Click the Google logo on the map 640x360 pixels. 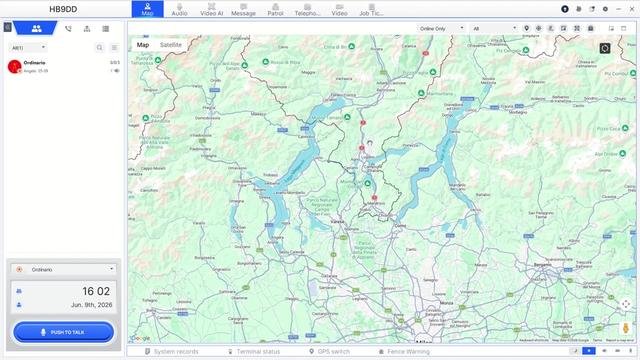click(x=141, y=338)
